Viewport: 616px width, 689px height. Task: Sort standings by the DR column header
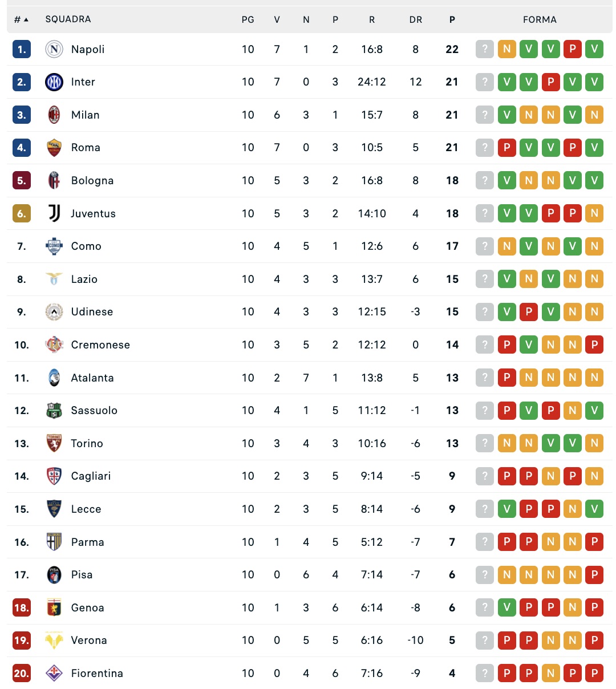416,20
